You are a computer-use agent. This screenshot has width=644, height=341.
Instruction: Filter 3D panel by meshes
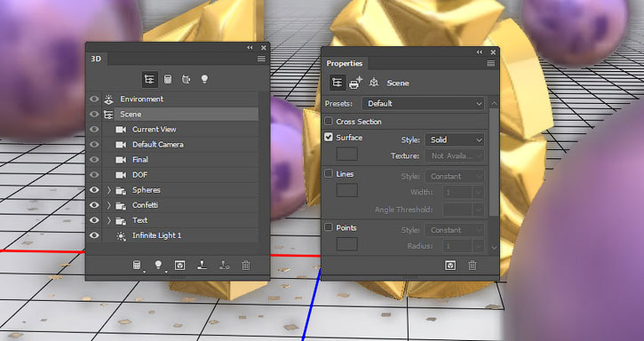[x=168, y=79]
